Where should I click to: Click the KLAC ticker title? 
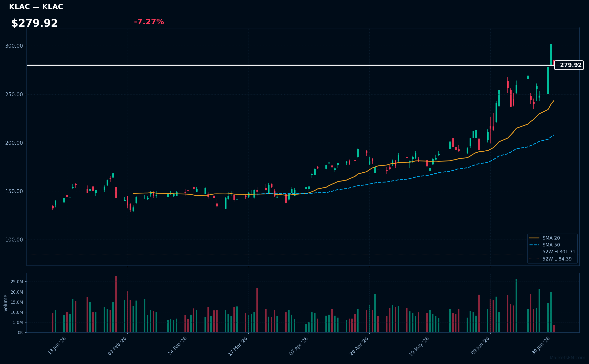click(x=36, y=7)
